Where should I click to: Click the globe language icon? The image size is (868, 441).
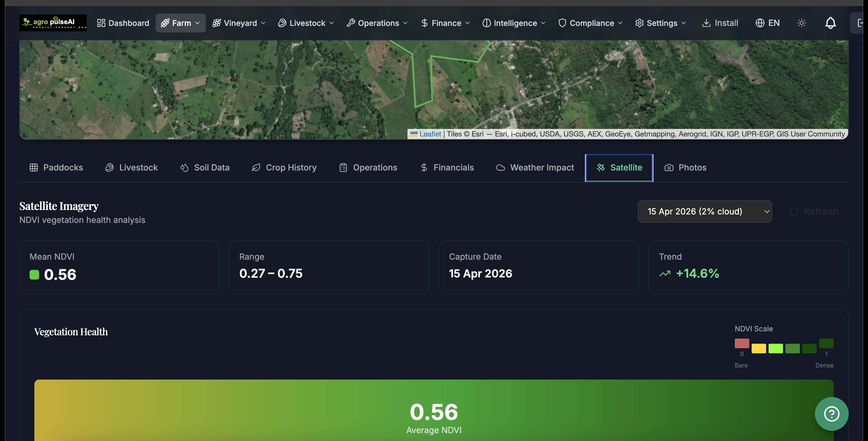[760, 23]
